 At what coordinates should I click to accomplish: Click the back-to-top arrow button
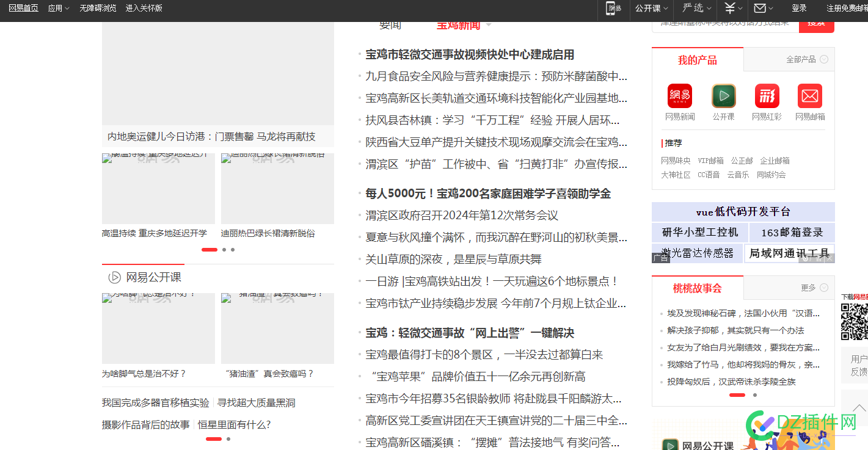tap(857, 408)
